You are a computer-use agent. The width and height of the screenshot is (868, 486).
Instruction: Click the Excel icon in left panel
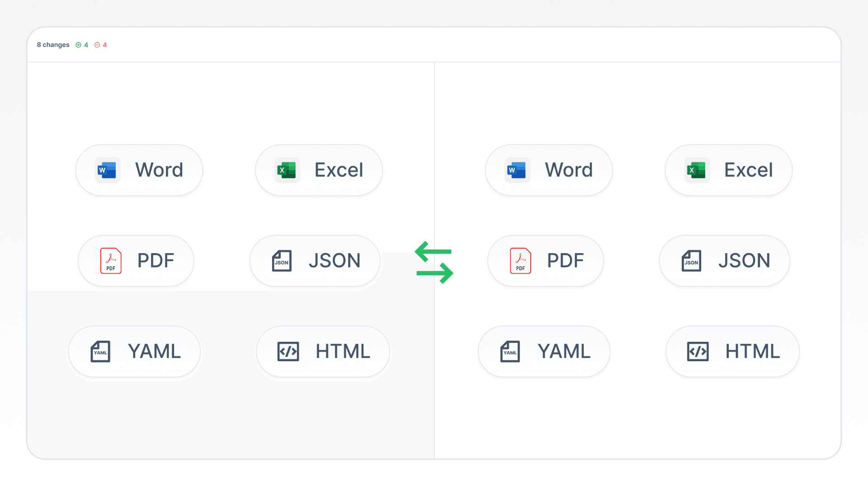(287, 170)
